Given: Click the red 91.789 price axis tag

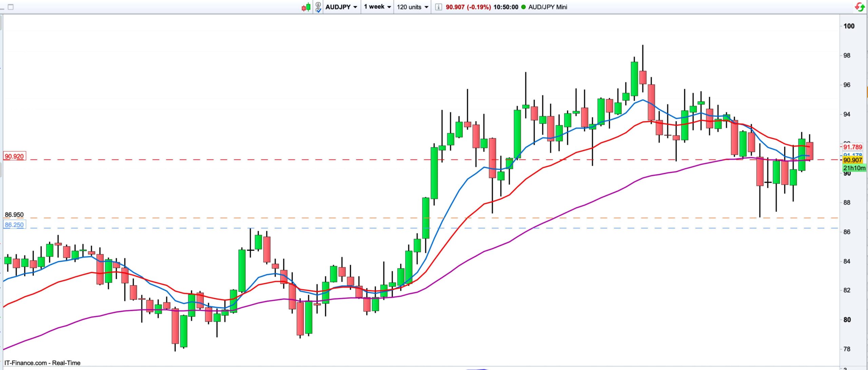Looking at the screenshot, I should (852, 147).
